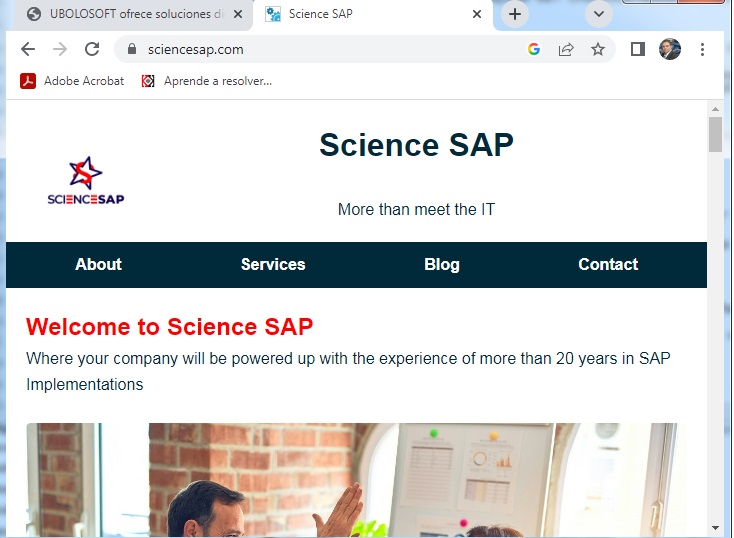Screen dimensions: 734x538
Task: Switch to the UBOLOSOFT tab
Action: tap(125, 14)
